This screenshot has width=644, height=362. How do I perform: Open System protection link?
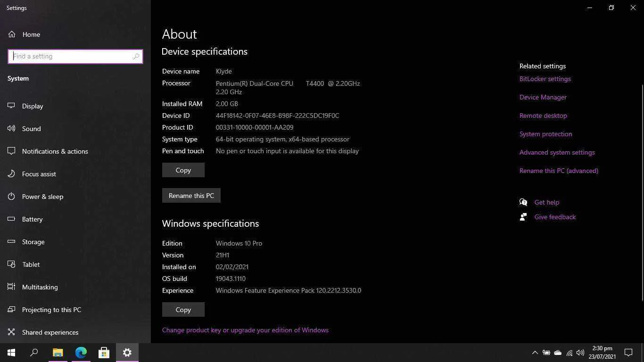(x=546, y=134)
